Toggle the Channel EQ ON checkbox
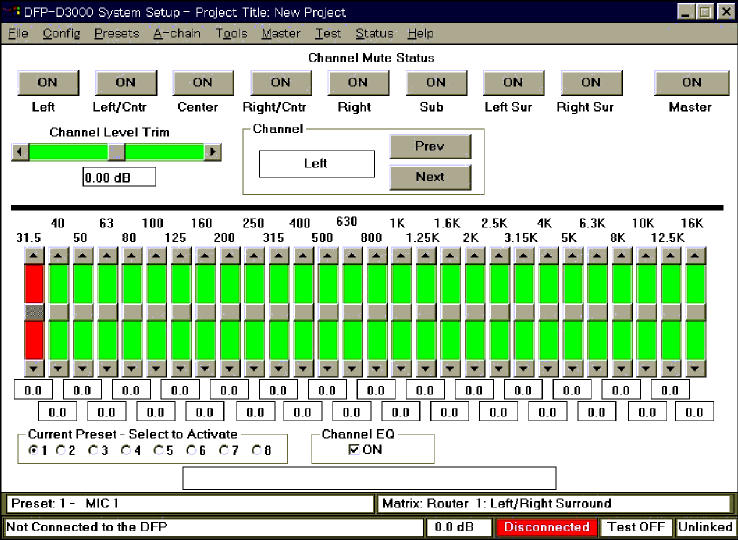738x540 pixels. click(354, 450)
